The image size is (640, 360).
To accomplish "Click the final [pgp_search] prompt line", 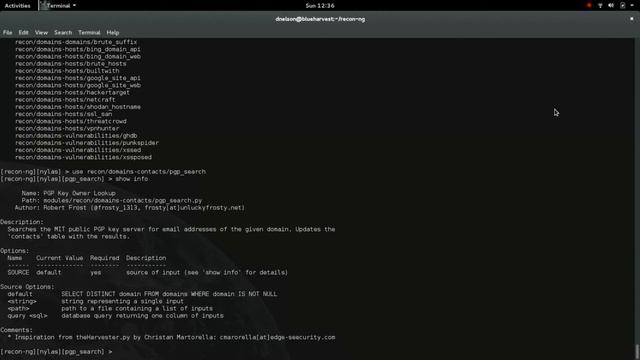I will coord(56,352).
